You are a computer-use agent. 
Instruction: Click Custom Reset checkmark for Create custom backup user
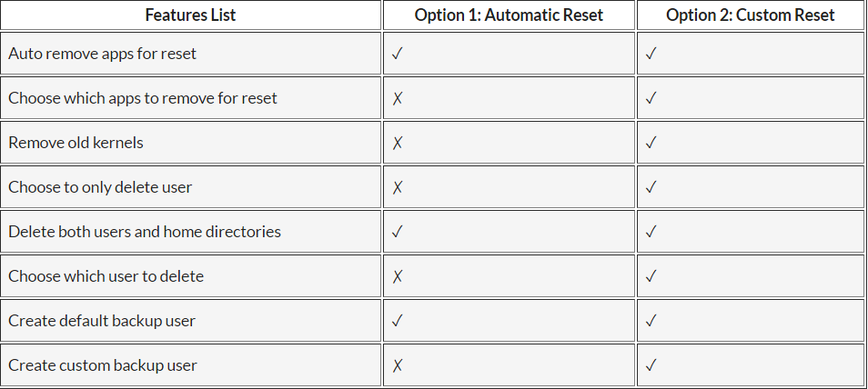point(651,365)
